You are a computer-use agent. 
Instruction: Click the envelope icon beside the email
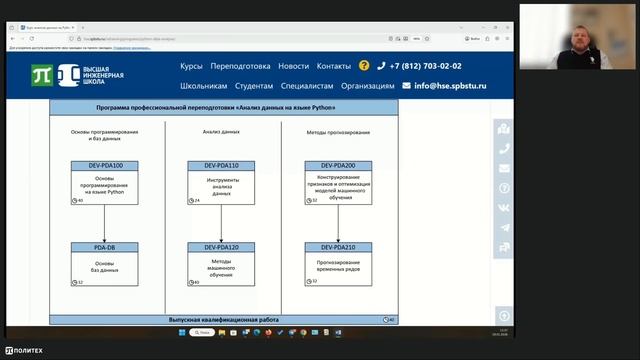click(x=406, y=86)
